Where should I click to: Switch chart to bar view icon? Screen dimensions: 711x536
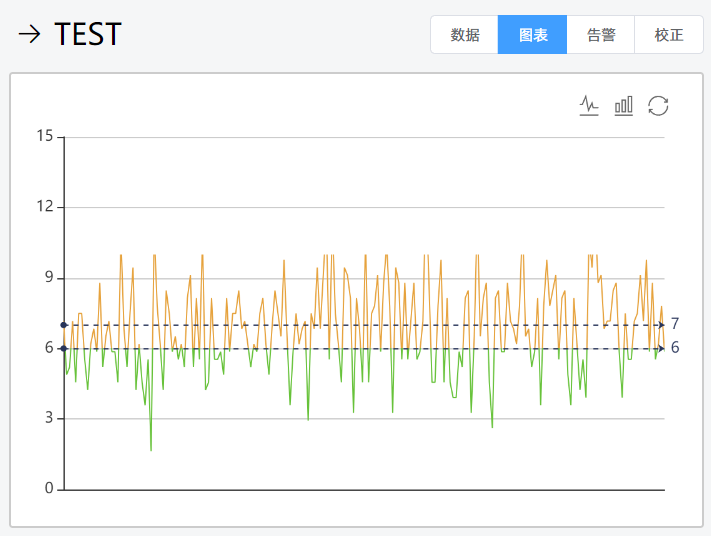pos(624,105)
